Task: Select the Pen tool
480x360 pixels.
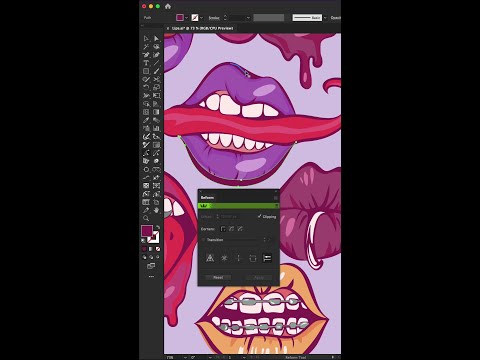Action: (x=146, y=55)
